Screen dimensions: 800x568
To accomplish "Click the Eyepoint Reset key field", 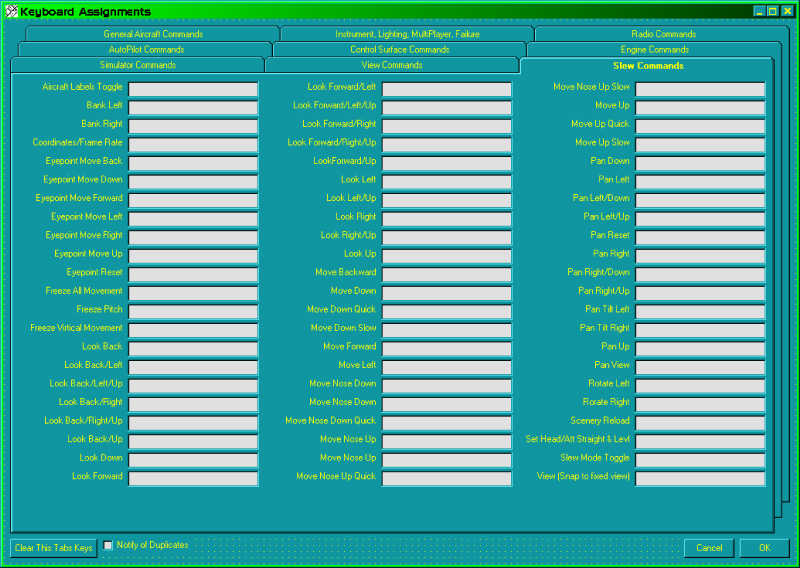I will [193, 274].
